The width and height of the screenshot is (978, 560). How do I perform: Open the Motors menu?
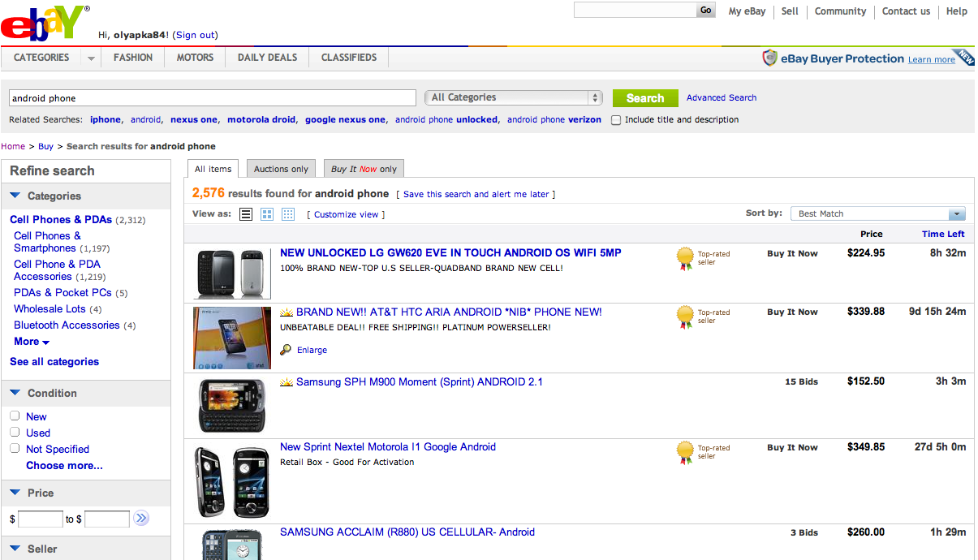195,58
